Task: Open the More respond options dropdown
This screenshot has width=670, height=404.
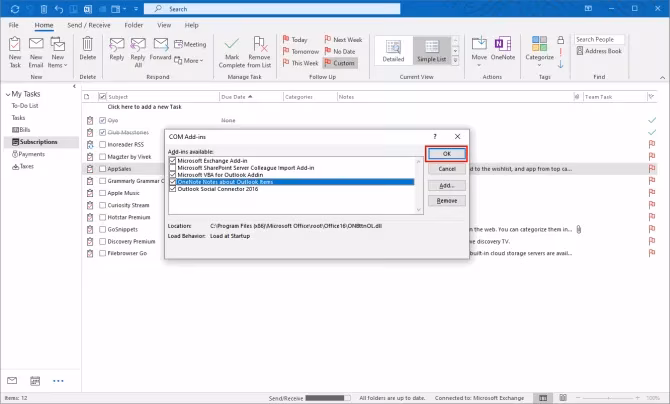Action: pyautogui.click(x=189, y=61)
